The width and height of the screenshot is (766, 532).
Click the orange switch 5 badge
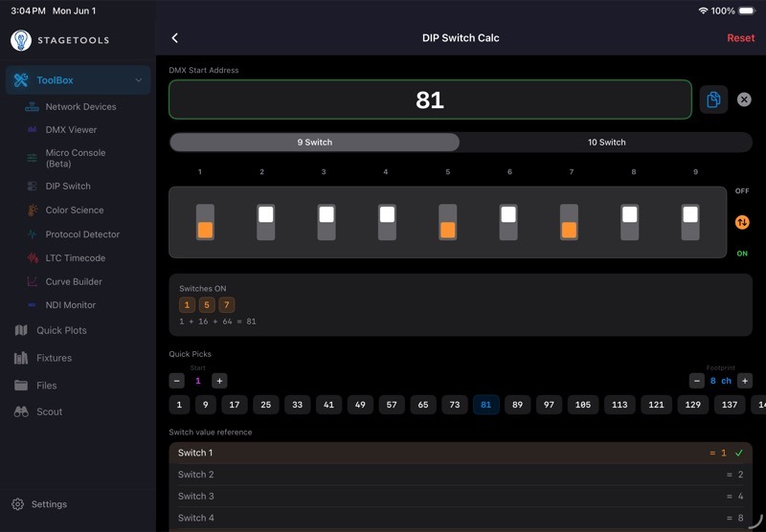pyautogui.click(x=207, y=305)
